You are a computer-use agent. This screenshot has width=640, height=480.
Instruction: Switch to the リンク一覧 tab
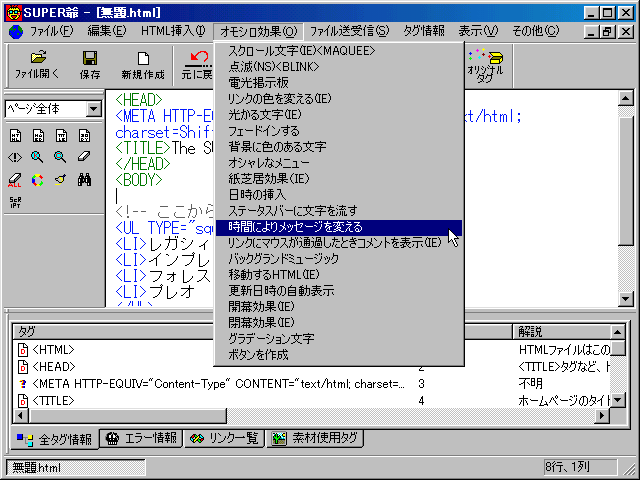(224, 438)
